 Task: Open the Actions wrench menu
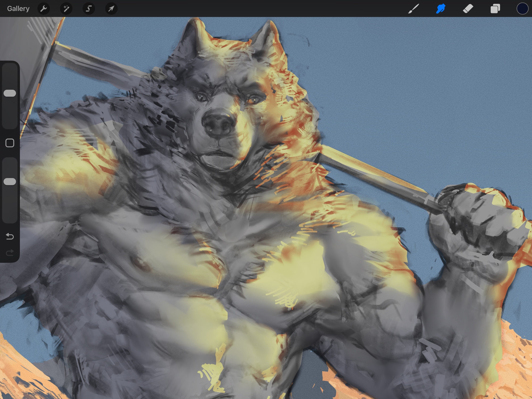(44, 9)
